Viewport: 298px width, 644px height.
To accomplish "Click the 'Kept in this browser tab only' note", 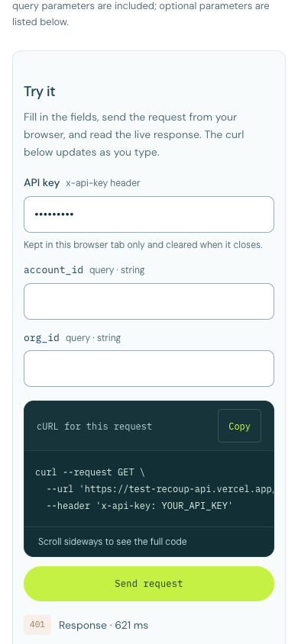I will 143,245.
